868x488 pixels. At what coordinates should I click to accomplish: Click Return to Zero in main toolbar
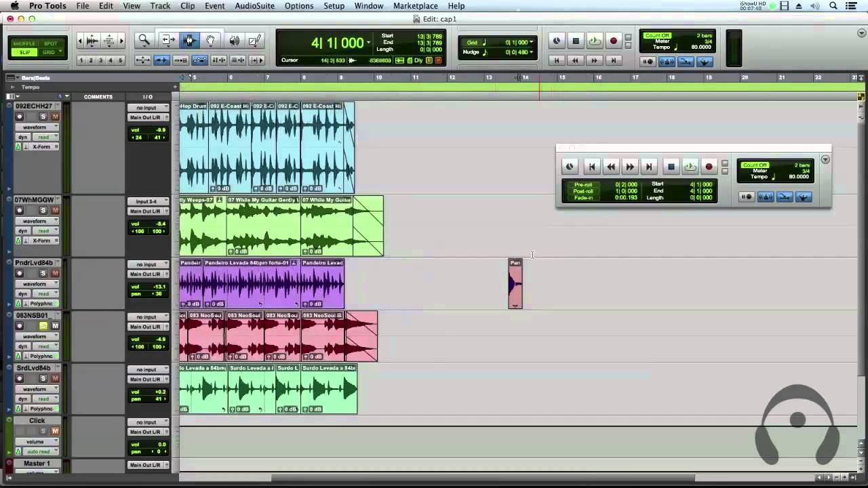pyautogui.click(x=557, y=60)
